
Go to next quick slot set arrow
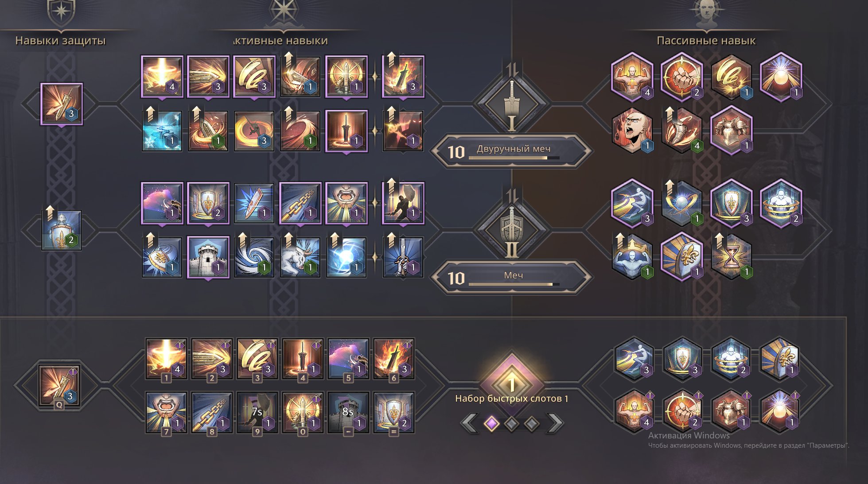click(555, 423)
